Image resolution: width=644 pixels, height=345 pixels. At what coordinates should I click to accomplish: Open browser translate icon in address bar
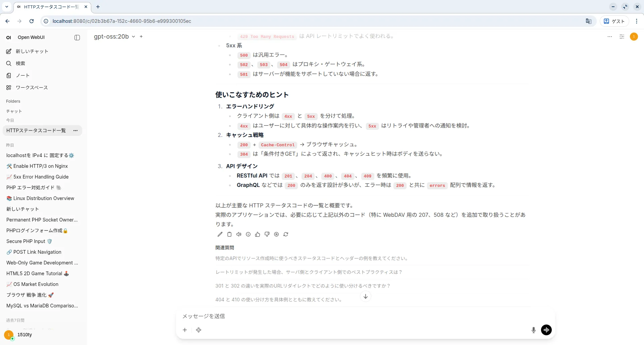589,21
